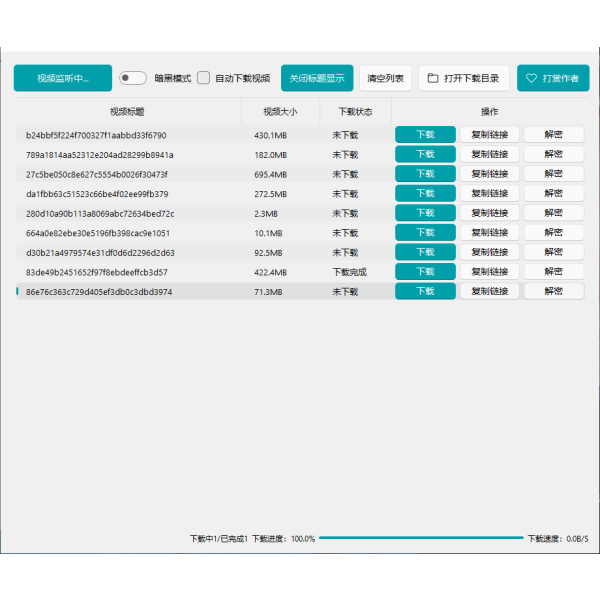Click the download progress bar at bottom
The width and height of the screenshot is (600, 600).
(420, 538)
